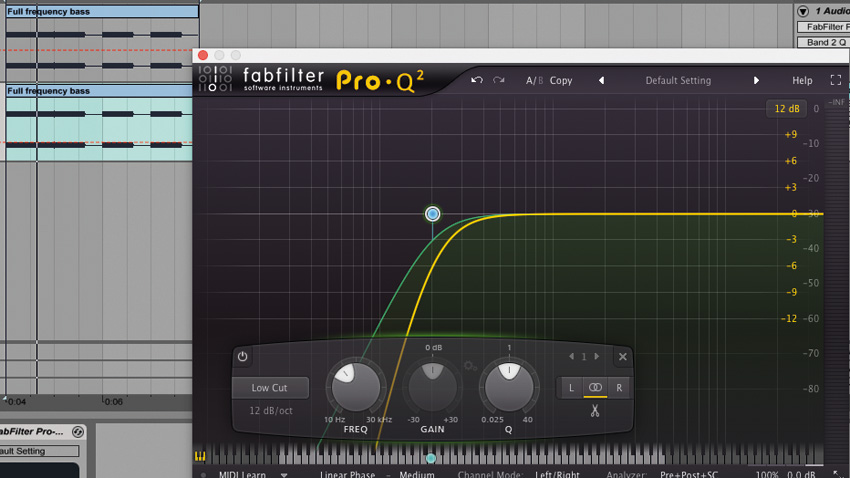Go to previous preset arrow

click(x=601, y=80)
